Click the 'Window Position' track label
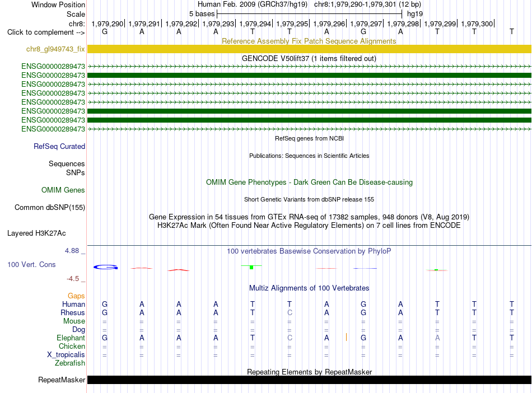The width and height of the screenshot is (532, 393). tap(58, 4)
